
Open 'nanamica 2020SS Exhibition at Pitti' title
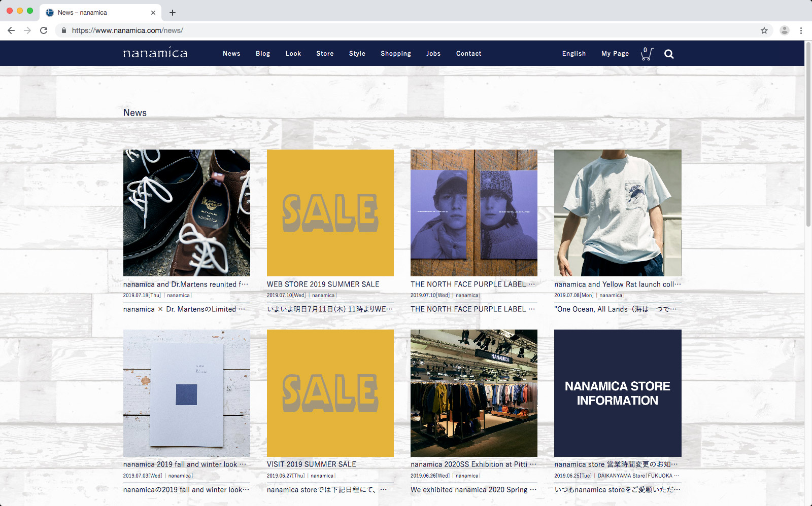[x=473, y=464]
